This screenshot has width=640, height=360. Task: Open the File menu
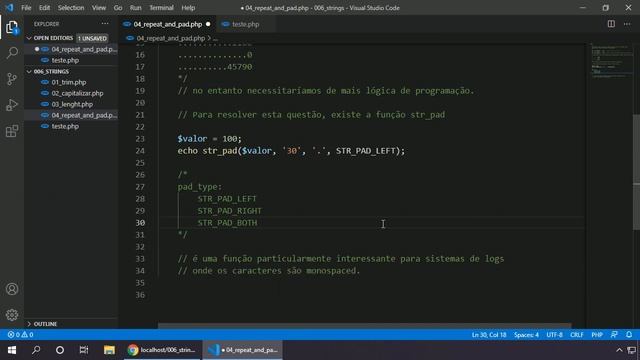pyautogui.click(x=26, y=8)
